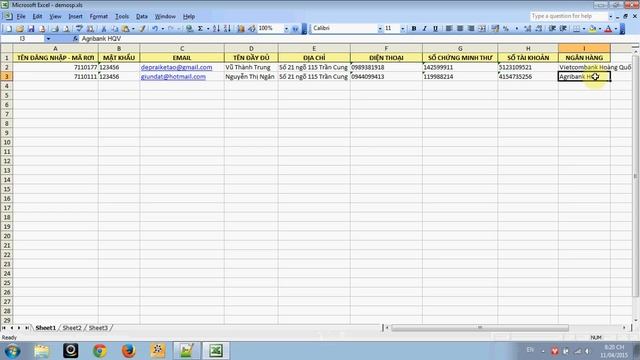Sort descending Z to A
The height and width of the screenshot is (360, 640).
(227, 29)
